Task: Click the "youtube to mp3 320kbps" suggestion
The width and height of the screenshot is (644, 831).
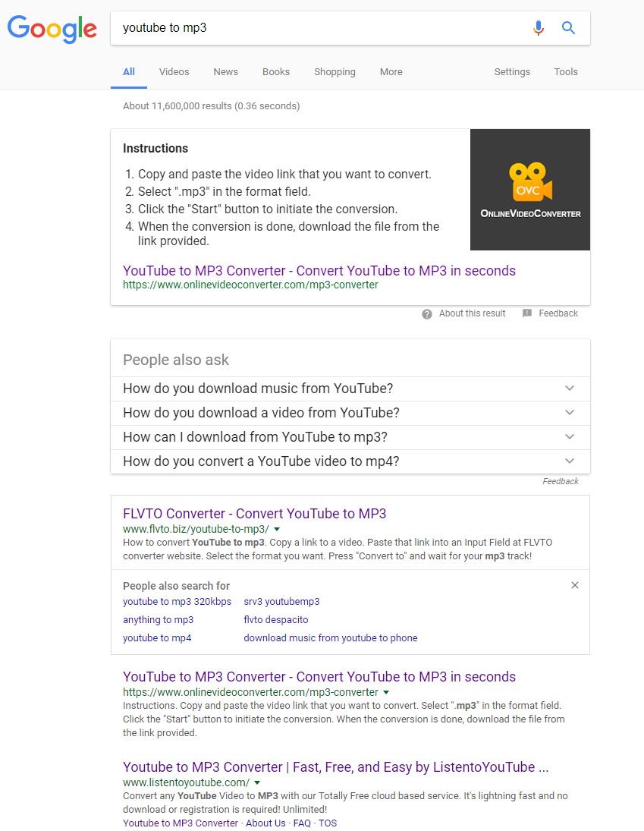Action: [177, 602]
